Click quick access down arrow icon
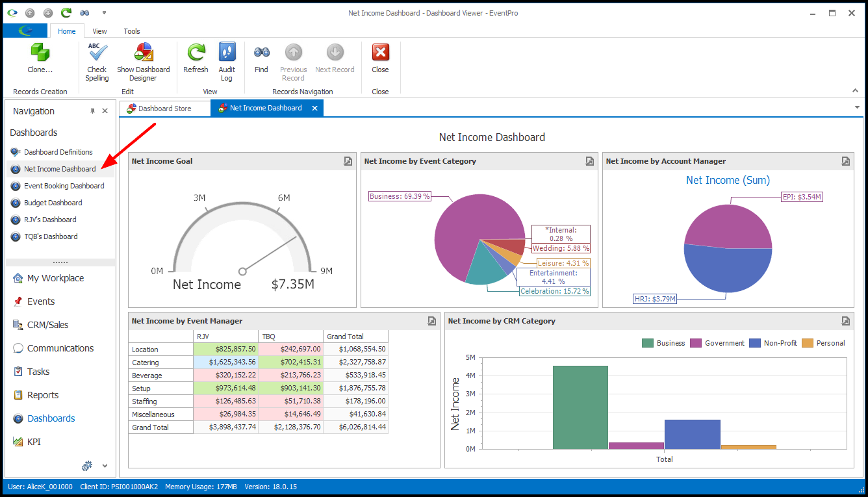The image size is (868, 497). pos(48,12)
